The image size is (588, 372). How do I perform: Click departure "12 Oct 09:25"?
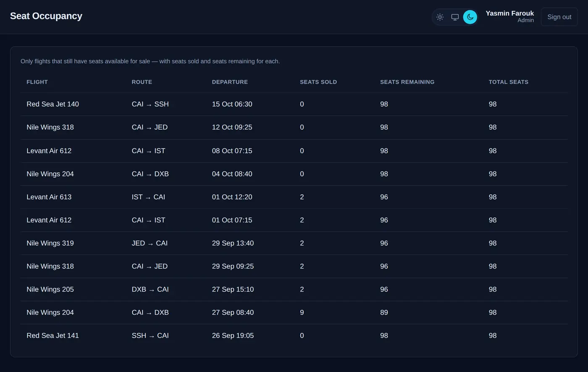pos(232,127)
